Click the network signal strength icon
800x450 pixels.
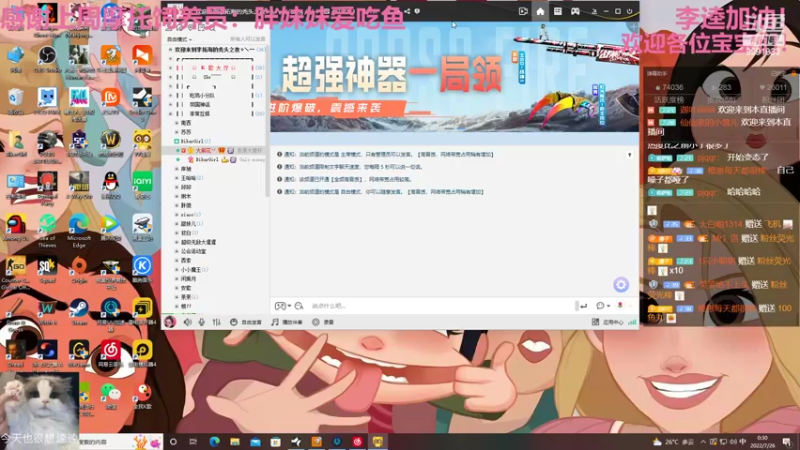[632, 322]
